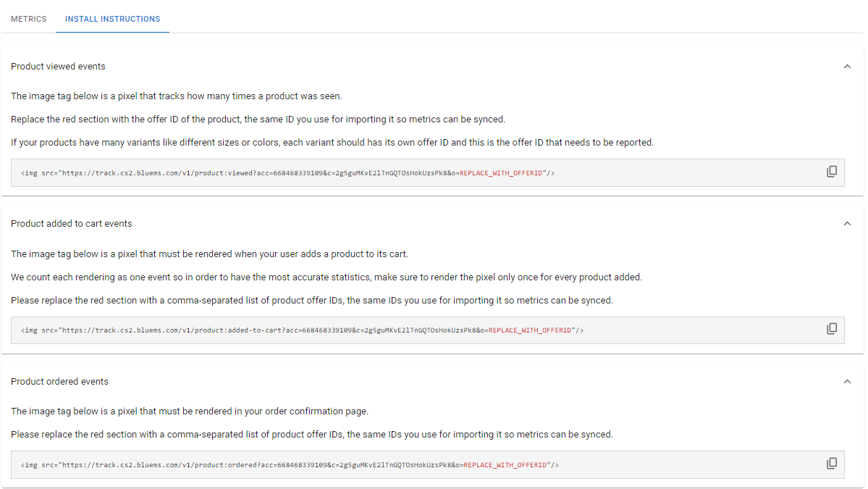Collapse the Product ordered events section

tap(847, 382)
